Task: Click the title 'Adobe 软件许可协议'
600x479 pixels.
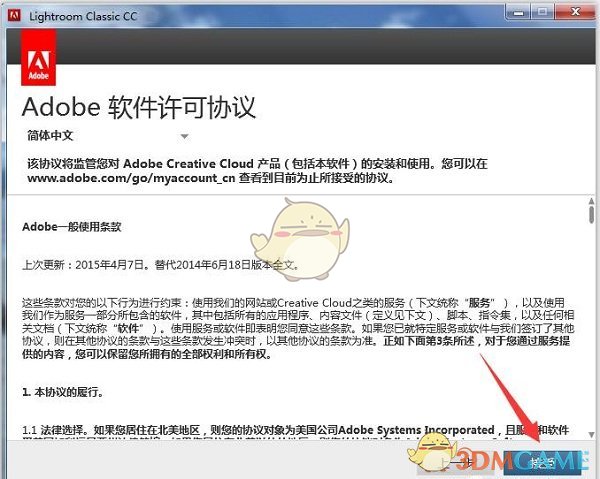Action: click(x=139, y=107)
